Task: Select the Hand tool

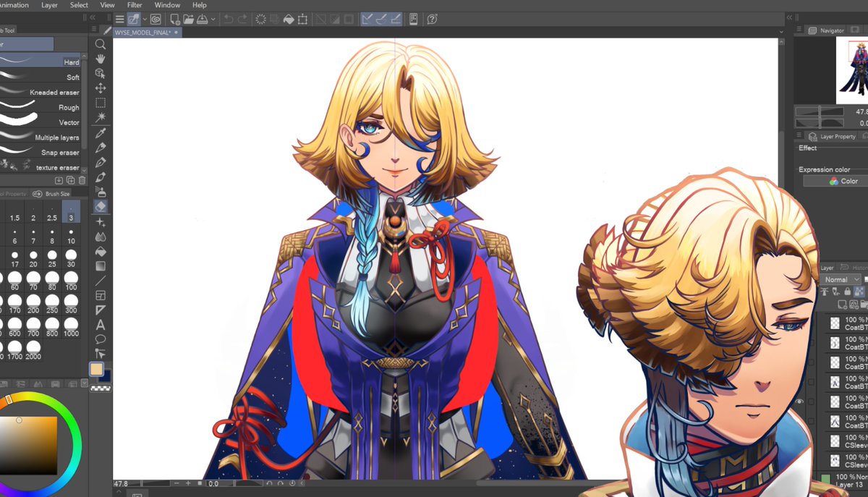Action: [101, 59]
